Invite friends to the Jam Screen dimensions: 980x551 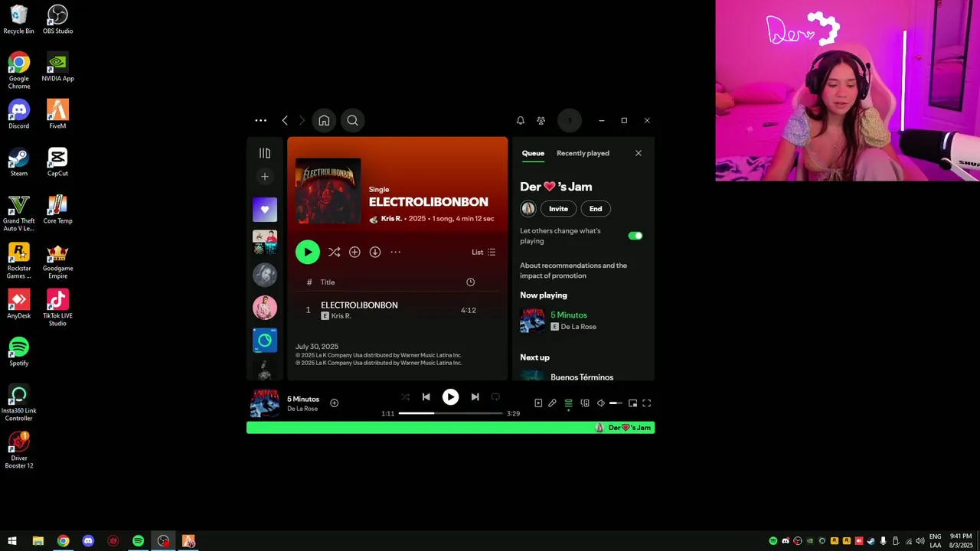558,208
